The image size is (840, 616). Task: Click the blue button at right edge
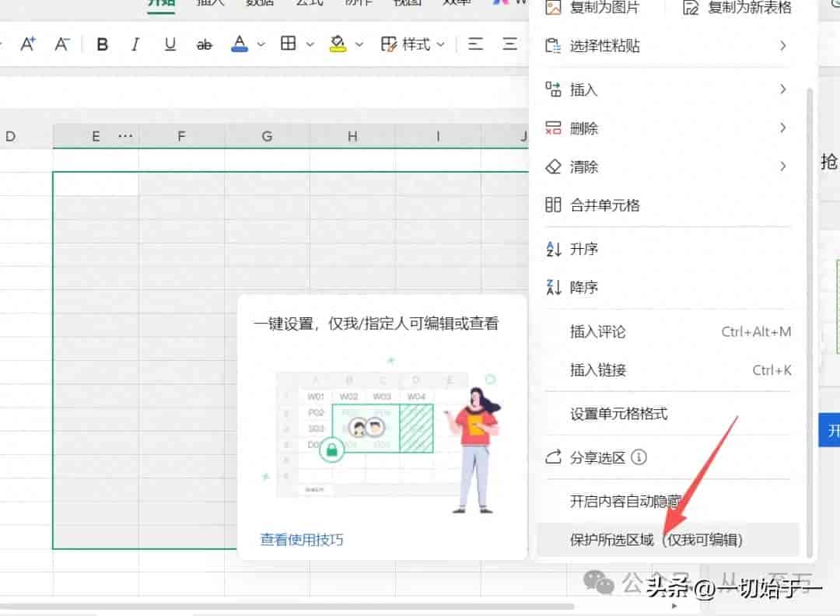pos(829,429)
